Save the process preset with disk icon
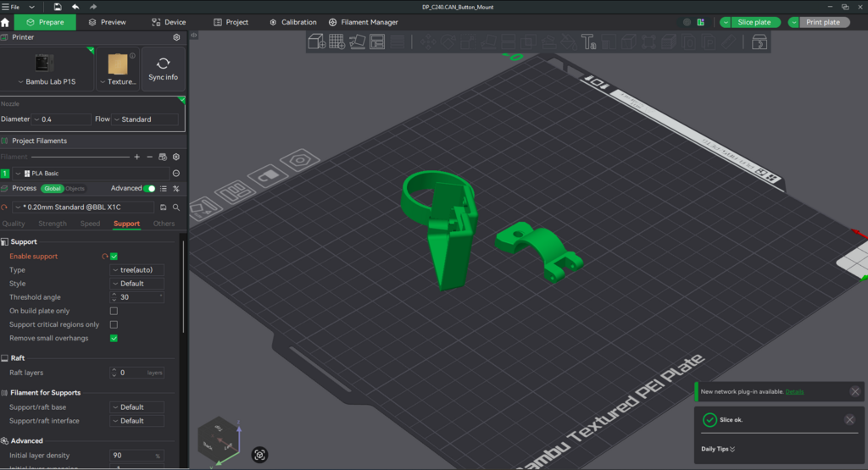This screenshot has height=470, width=868. [164, 207]
